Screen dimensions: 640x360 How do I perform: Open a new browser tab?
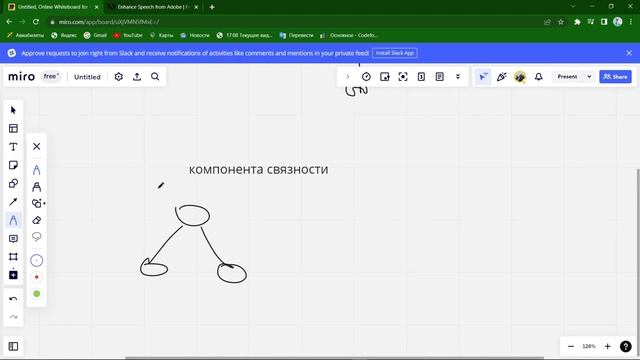pyautogui.click(x=212, y=7)
